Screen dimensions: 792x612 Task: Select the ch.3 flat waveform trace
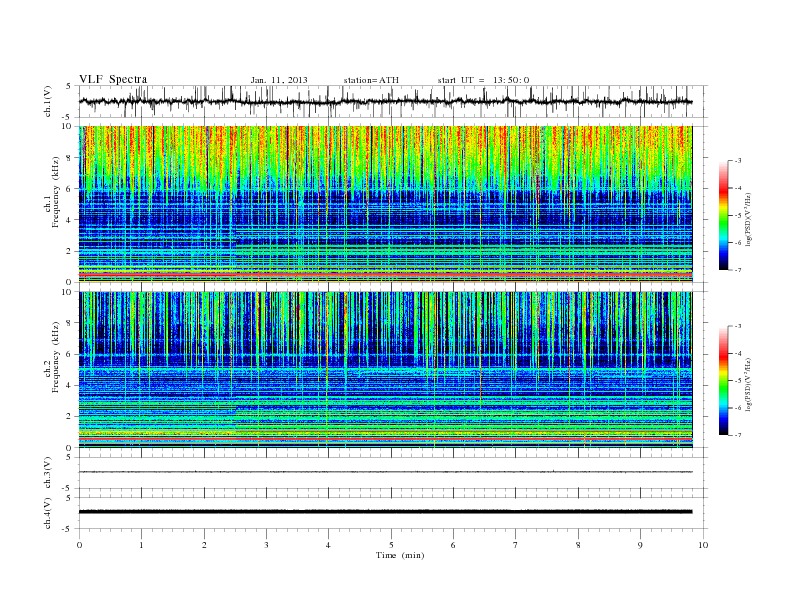point(385,472)
